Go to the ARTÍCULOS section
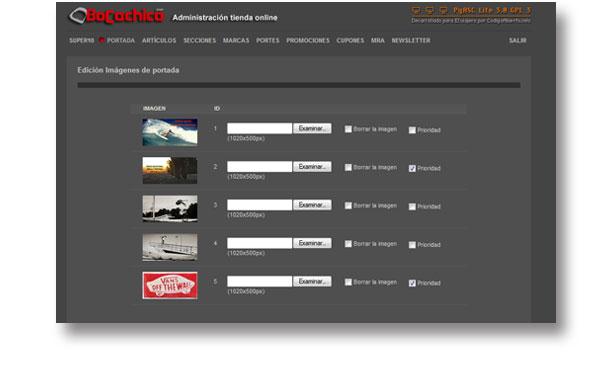The image size is (600, 380). click(159, 41)
